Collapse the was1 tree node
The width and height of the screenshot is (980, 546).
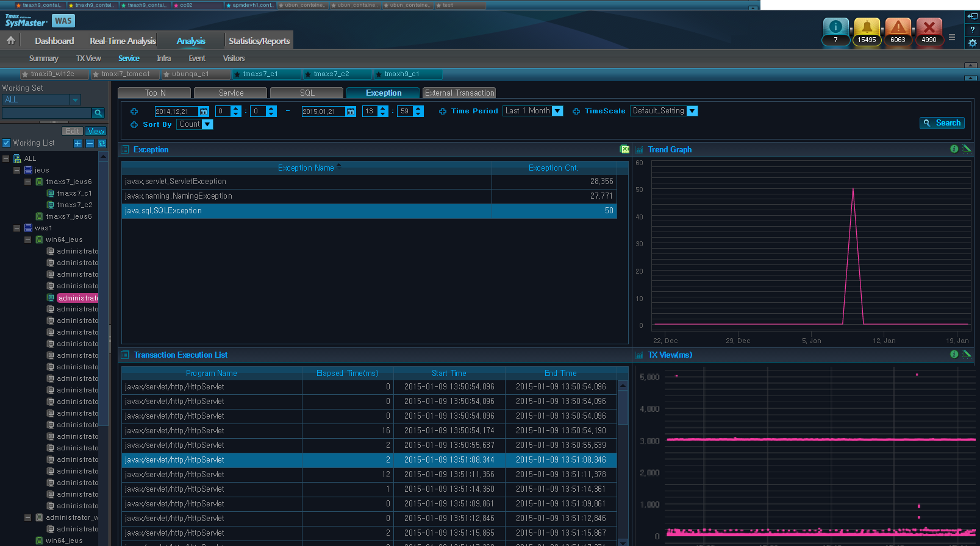click(x=16, y=228)
